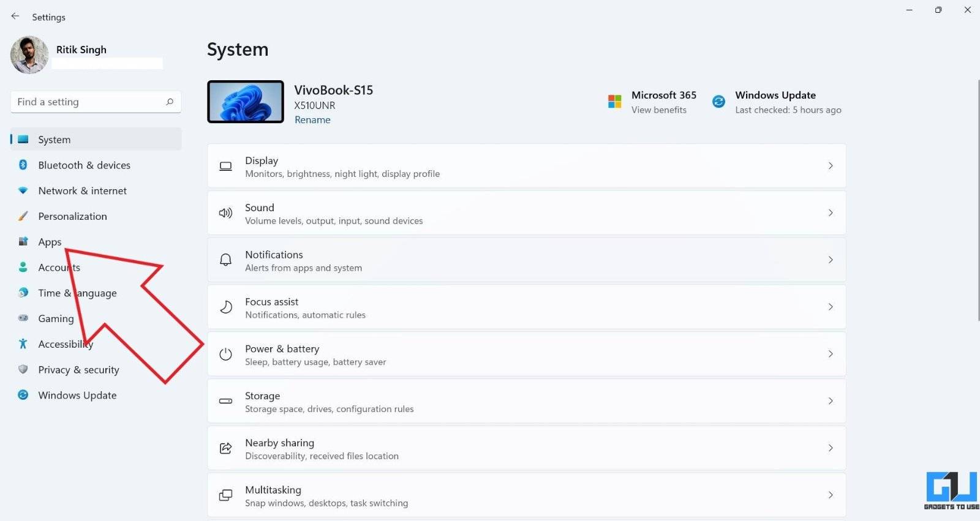This screenshot has height=521, width=980.
Task: Navigate to Gaming settings
Action: click(x=96, y=318)
